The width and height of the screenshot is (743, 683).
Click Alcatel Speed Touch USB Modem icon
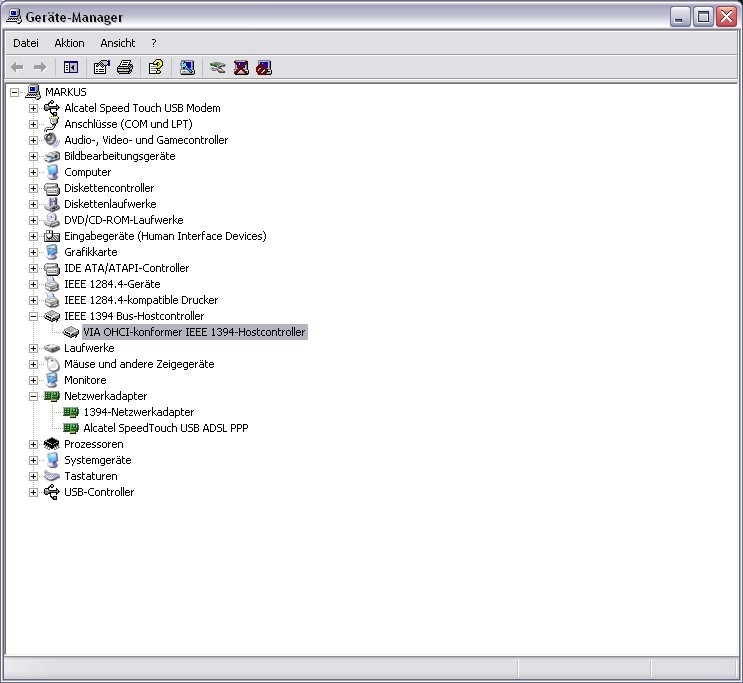[x=52, y=108]
